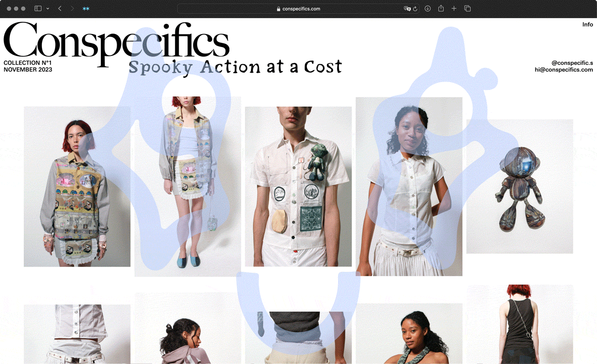597x364 pixels.
Task: Open the @conspecific.s Instagram link
Action: 572,63
